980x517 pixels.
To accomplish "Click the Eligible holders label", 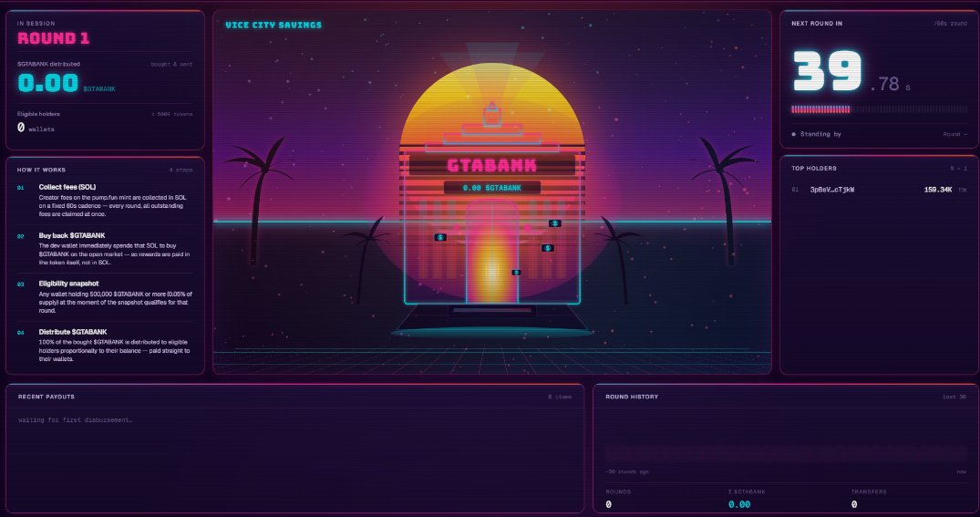I will pyautogui.click(x=38, y=114).
